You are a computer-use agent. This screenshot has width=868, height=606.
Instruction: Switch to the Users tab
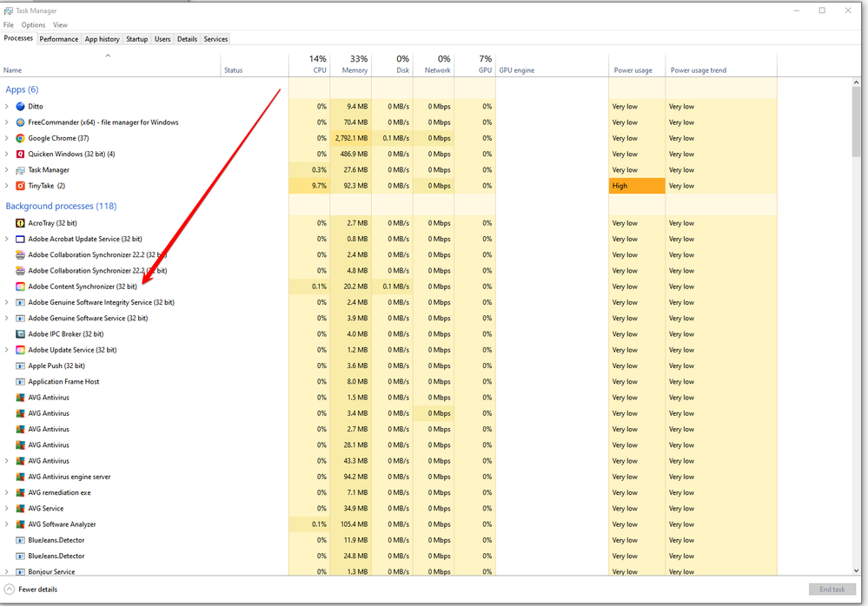[x=162, y=39]
